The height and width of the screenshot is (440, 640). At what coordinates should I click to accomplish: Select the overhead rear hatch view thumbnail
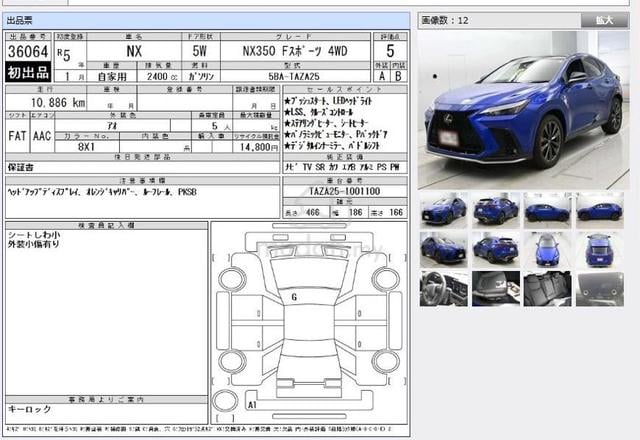click(600, 250)
